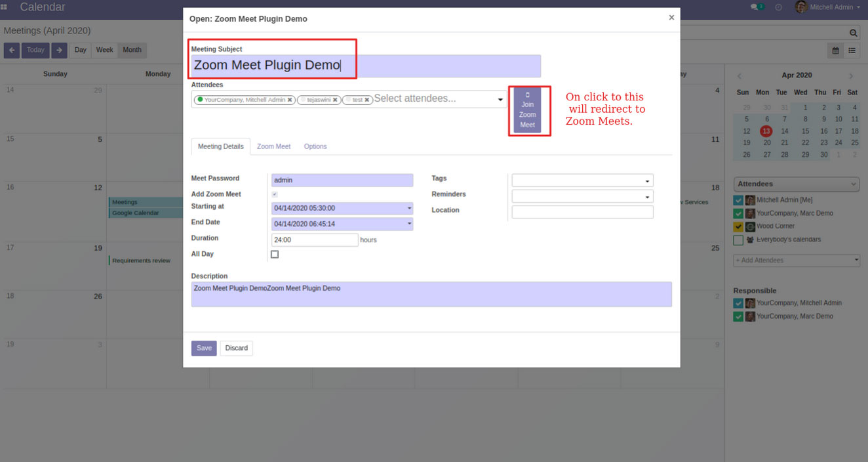Select day 27 in mini calendar
This screenshot has width=868, height=462.
[x=766, y=155]
